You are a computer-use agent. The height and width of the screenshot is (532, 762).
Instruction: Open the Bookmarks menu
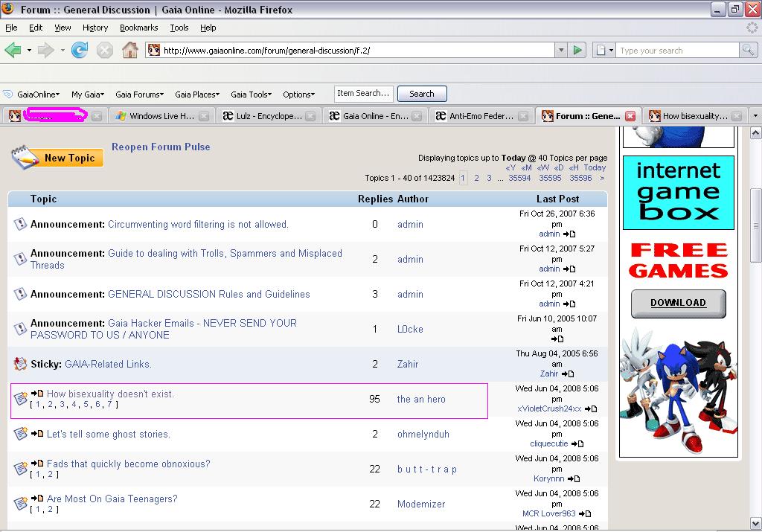pyautogui.click(x=138, y=28)
